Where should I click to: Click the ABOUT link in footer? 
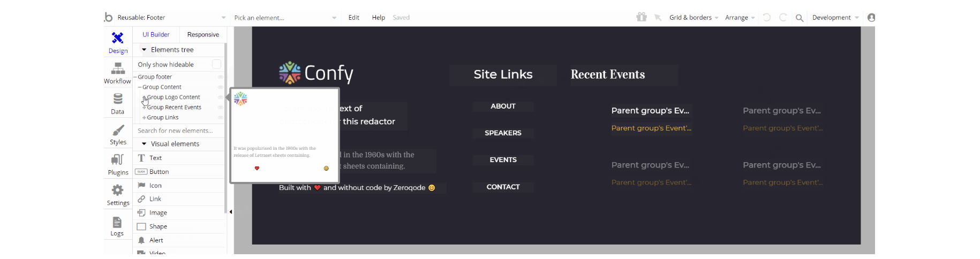[503, 106]
